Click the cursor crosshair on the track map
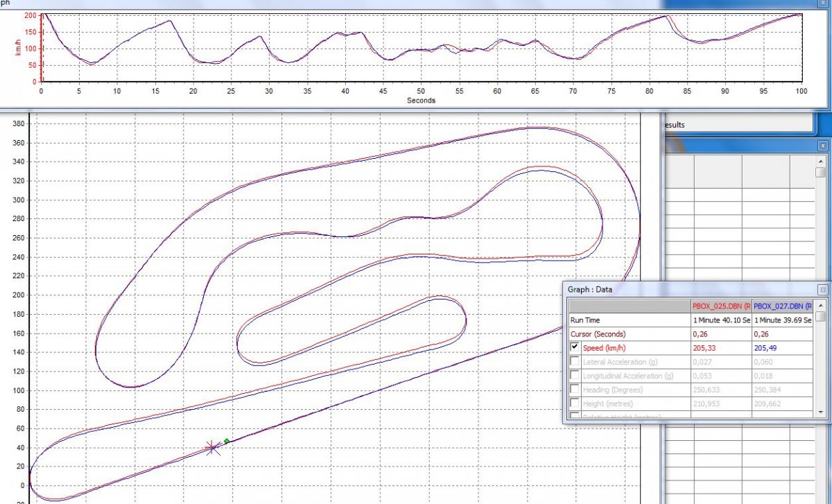The image size is (832, 504). click(x=212, y=447)
